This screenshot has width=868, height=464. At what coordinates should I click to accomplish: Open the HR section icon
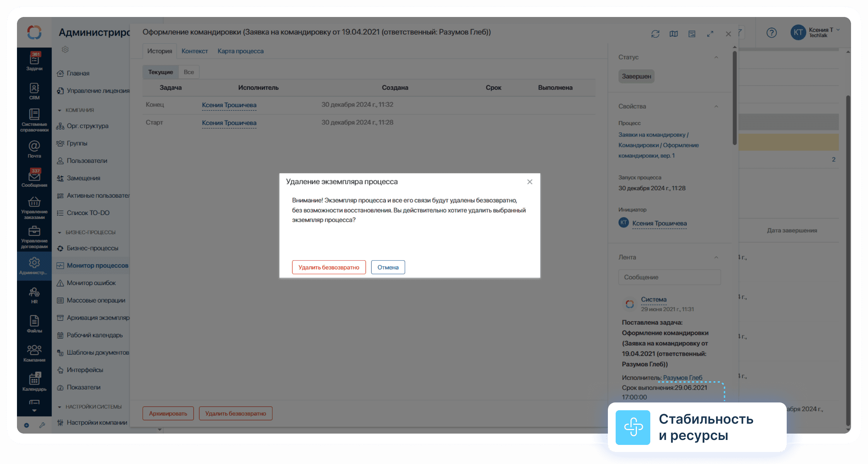34,296
